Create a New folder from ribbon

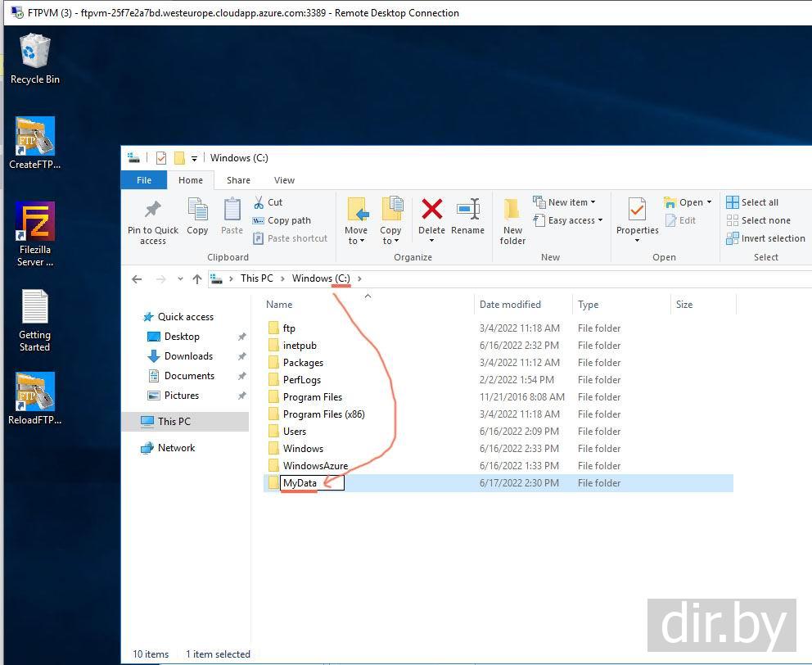click(x=512, y=220)
